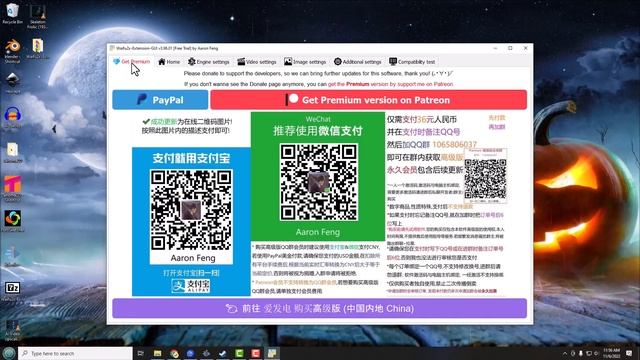The width and height of the screenshot is (640, 360).
Task: Click the Chrome icon on the taskbar
Action: [x=174, y=353]
